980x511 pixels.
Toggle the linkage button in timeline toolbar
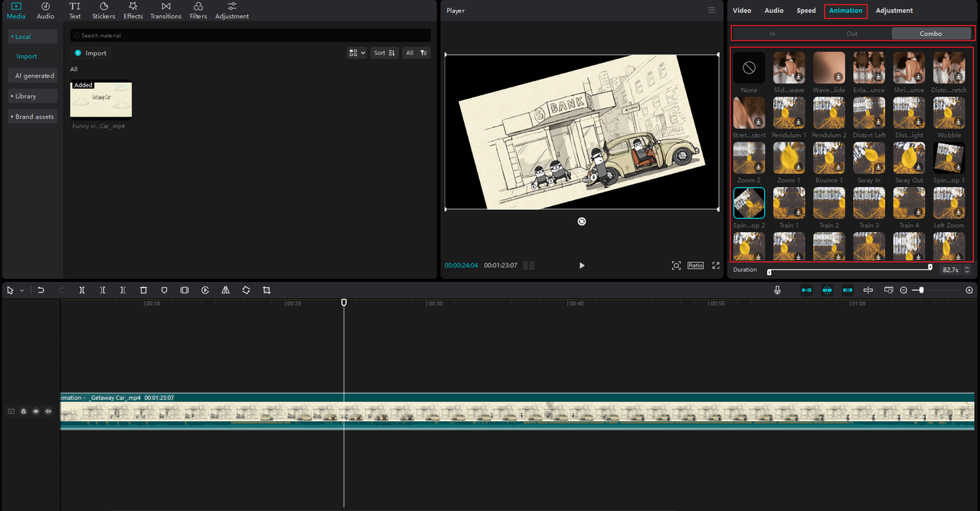coord(848,290)
